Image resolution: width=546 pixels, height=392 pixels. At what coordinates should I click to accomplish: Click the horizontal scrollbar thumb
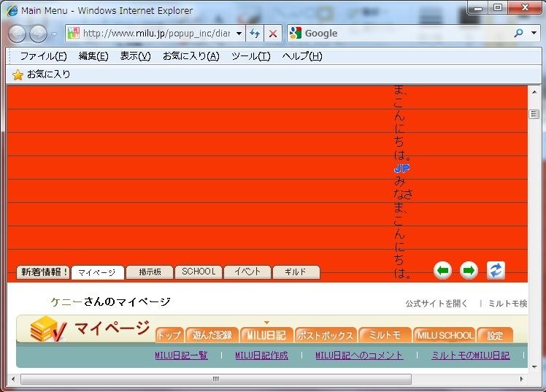[x=215, y=379]
